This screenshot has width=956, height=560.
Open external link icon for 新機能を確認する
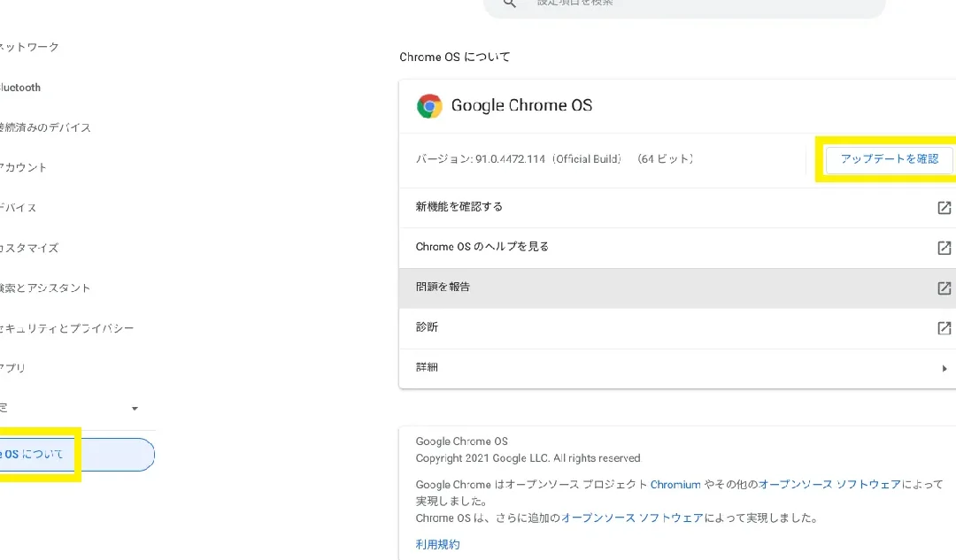coord(944,207)
